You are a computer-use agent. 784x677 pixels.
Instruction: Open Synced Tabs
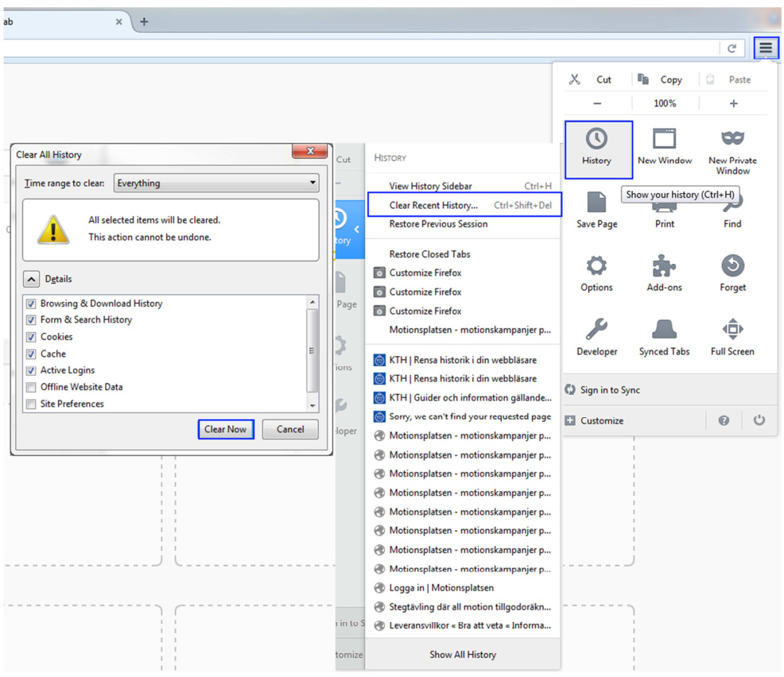pyautogui.click(x=664, y=329)
